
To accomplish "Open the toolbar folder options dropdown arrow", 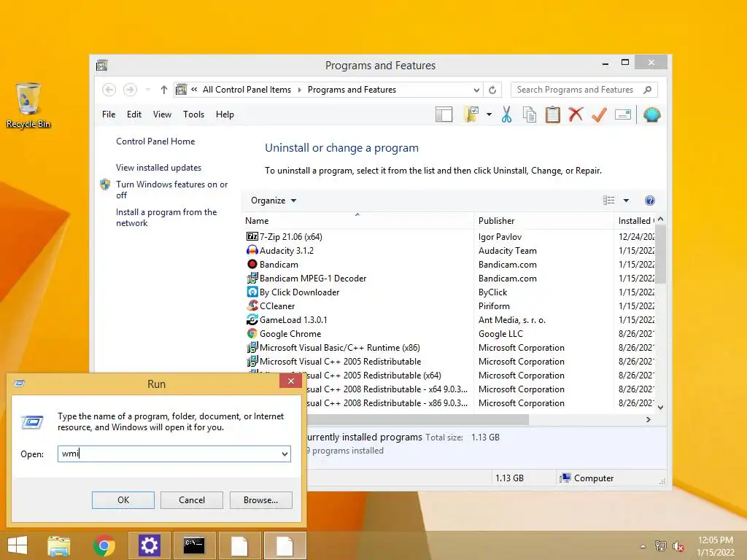I will 489,114.
